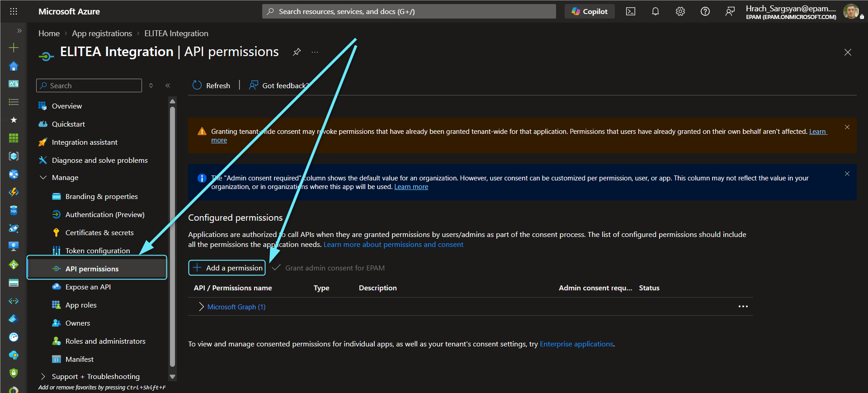Click API / Permissions name column header

point(233,288)
